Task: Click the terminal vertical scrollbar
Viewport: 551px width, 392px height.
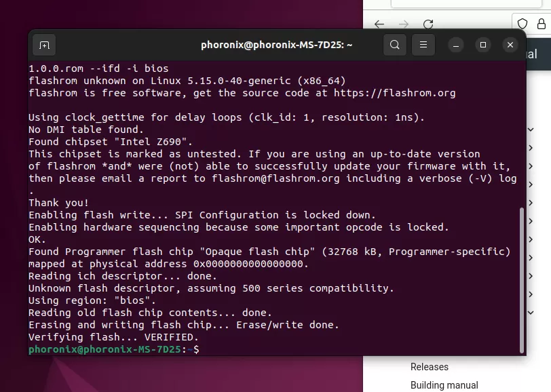Action: (522, 280)
